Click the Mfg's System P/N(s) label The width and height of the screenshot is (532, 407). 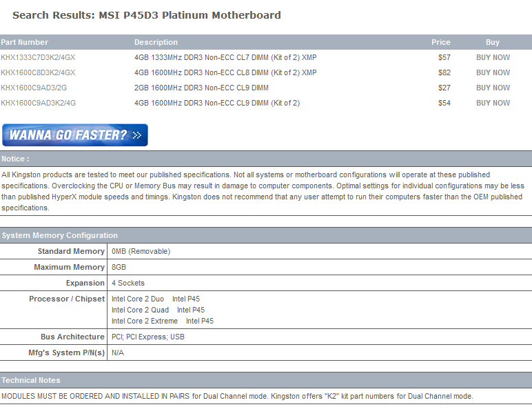(x=66, y=353)
